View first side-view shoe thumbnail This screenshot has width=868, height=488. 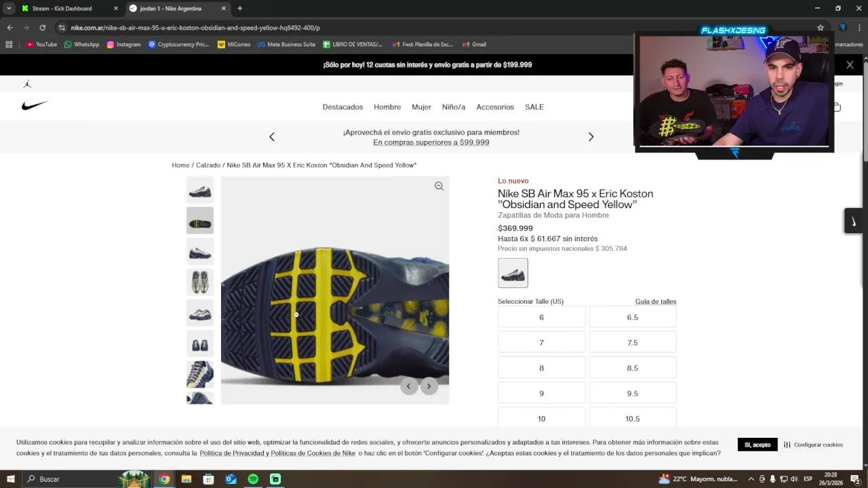(x=200, y=190)
